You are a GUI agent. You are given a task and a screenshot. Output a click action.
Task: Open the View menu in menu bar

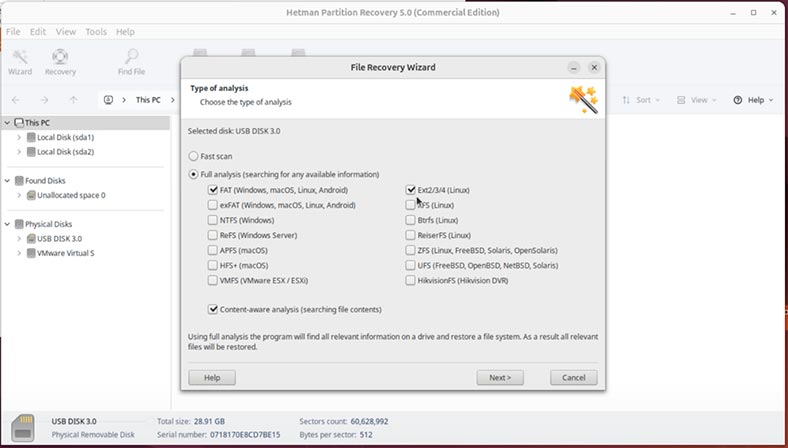click(66, 32)
